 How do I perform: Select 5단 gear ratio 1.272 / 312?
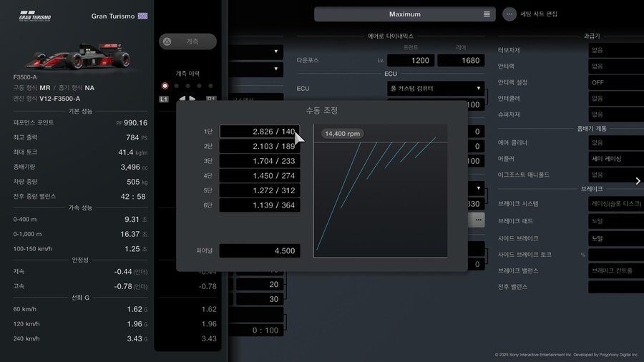click(260, 190)
